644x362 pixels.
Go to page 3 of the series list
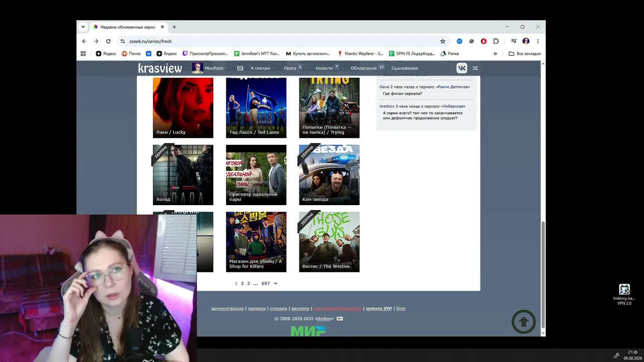[x=248, y=284]
